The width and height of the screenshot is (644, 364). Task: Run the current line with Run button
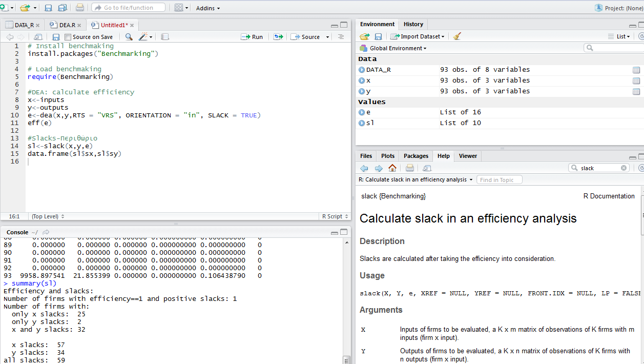(252, 37)
